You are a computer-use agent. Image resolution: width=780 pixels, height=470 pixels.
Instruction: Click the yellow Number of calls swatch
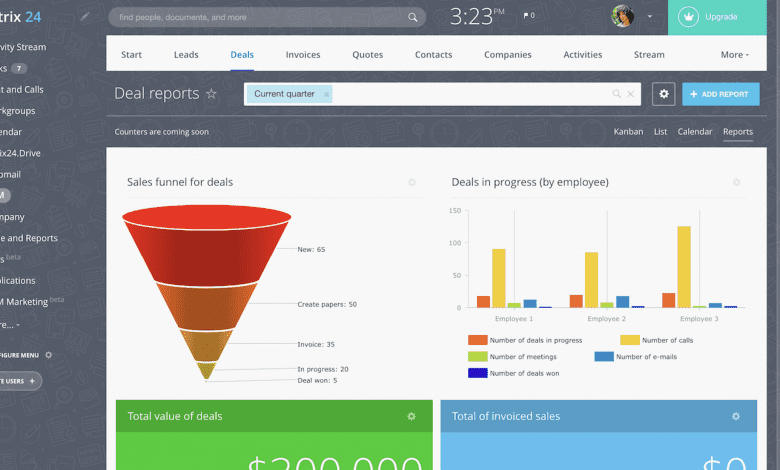pyautogui.click(x=630, y=340)
